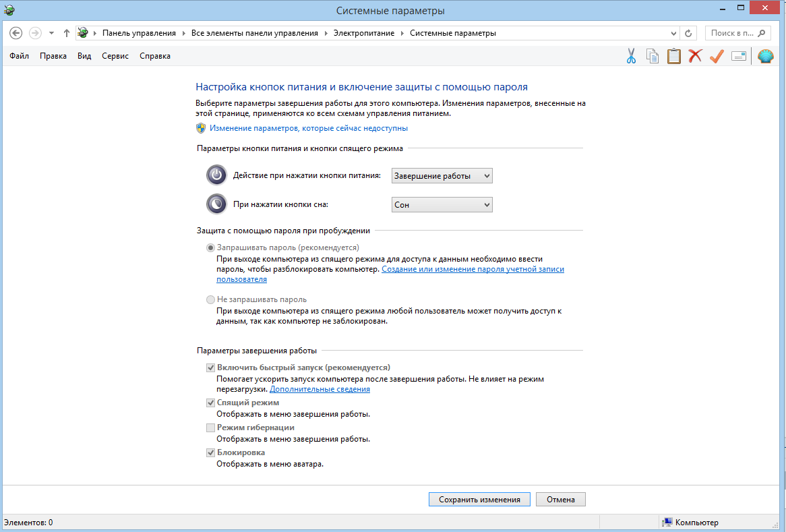Click the Refresh button in address bar
This screenshot has width=786, height=532.
pyautogui.click(x=688, y=33)
